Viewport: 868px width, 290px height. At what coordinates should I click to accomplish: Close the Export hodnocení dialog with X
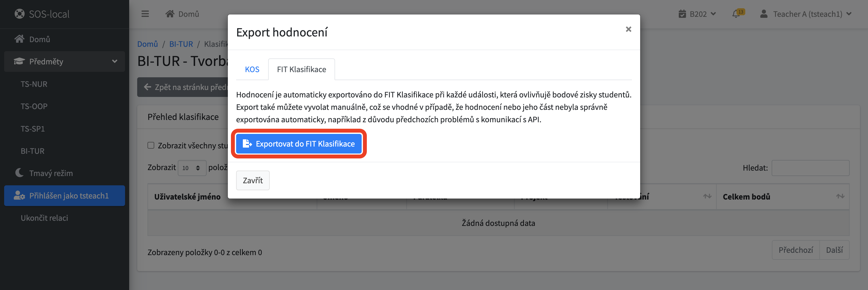(x=629, y=29)
